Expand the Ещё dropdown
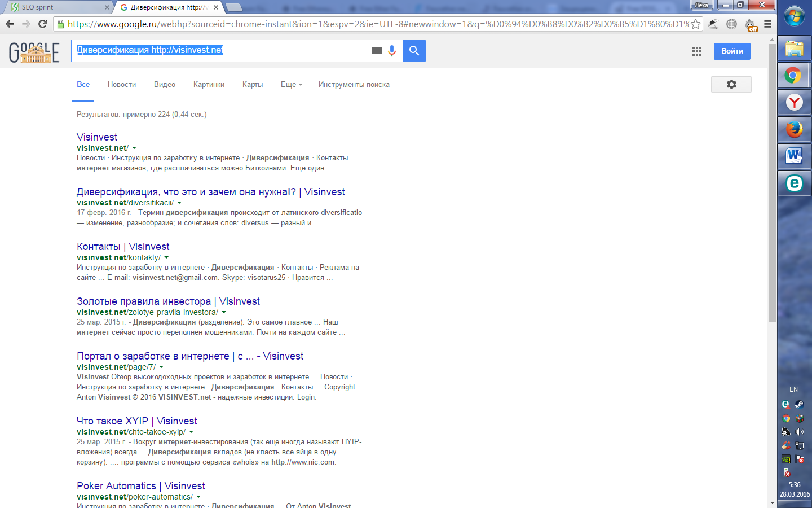 (x=292, y=84)
